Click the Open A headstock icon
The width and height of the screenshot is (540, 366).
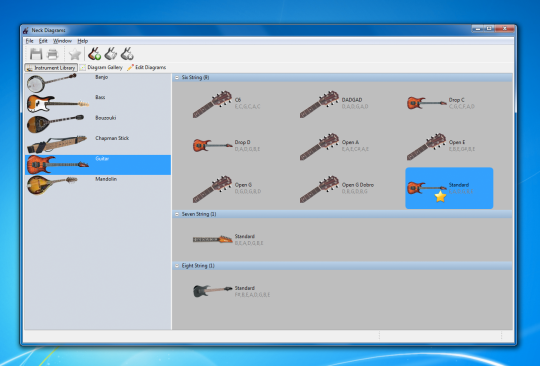319,146
